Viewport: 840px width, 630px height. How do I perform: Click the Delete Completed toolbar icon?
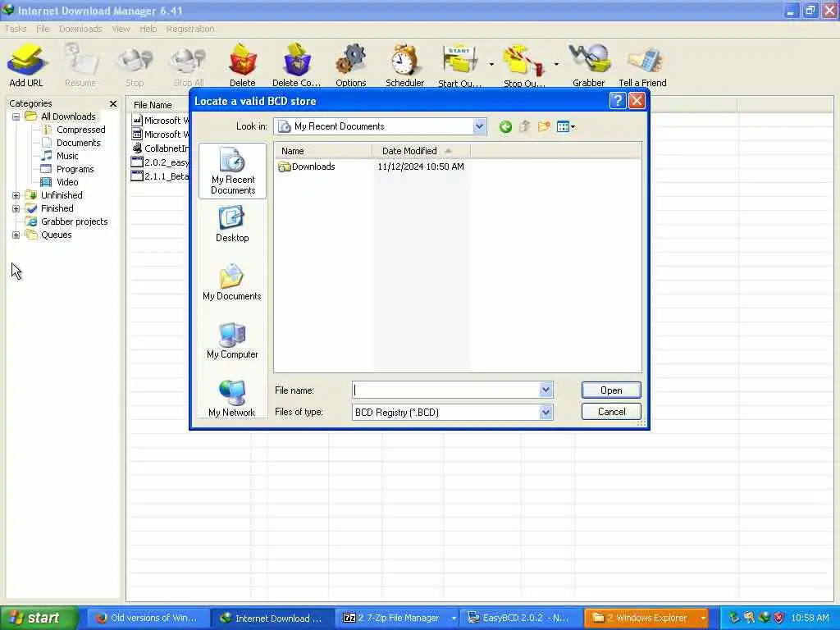[296, 66]
